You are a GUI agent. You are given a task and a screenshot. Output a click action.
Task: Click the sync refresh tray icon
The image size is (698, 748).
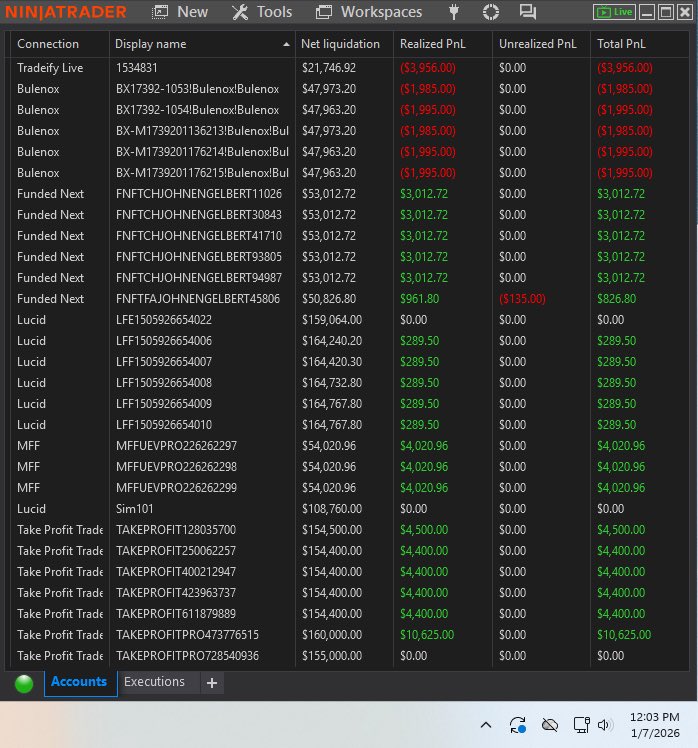518,725
